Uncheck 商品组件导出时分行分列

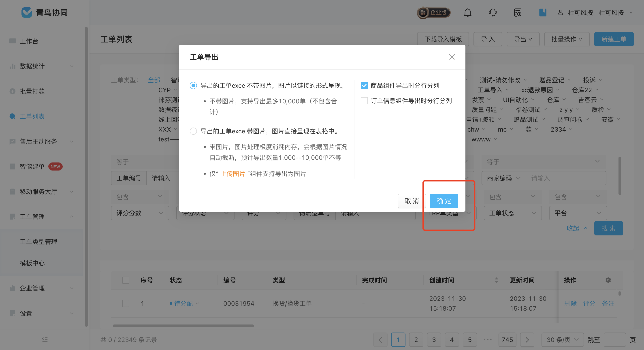click(364, 85)
